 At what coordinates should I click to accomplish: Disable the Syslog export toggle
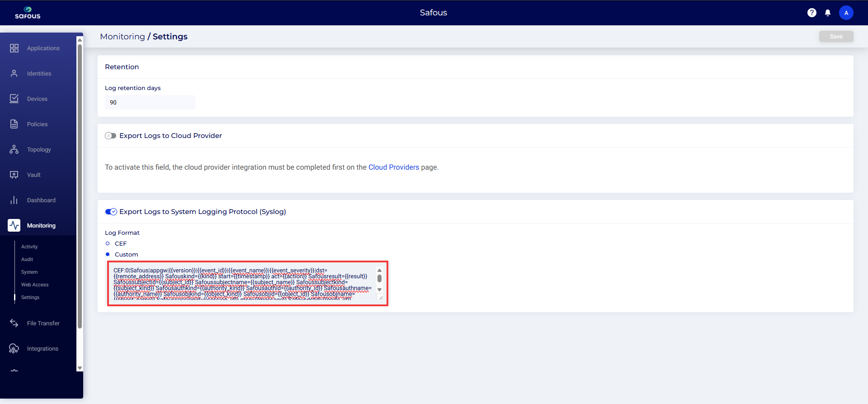click(x=111, y=212)
